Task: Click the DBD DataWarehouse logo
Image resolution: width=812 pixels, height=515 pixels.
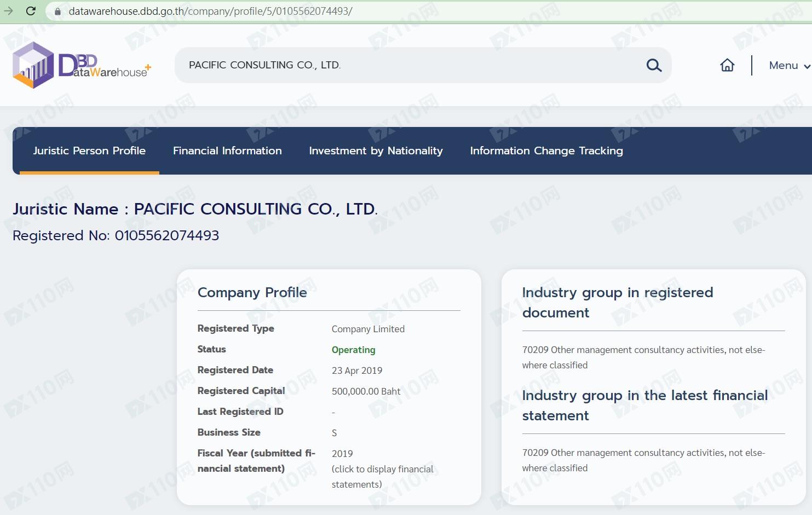Action: pyautogui.click(x=82, y=66)
